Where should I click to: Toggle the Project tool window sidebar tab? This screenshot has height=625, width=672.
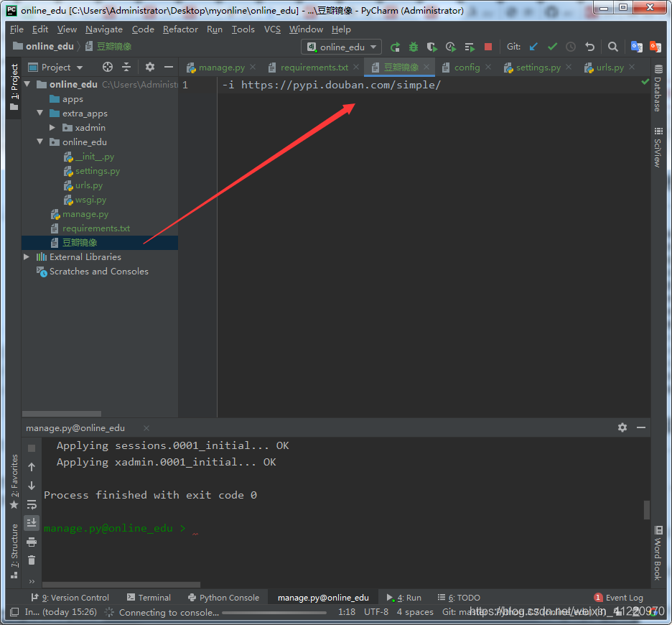14,87
